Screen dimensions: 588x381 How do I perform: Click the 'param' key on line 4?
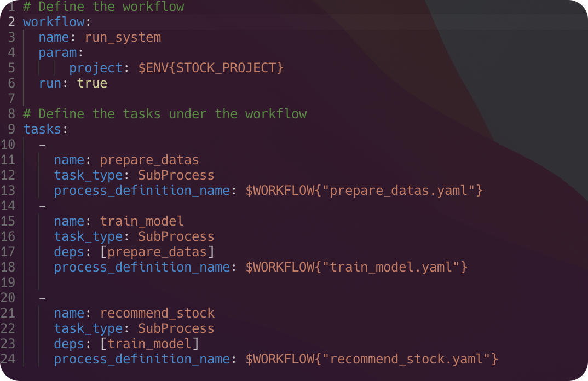(x=57, y=53)
